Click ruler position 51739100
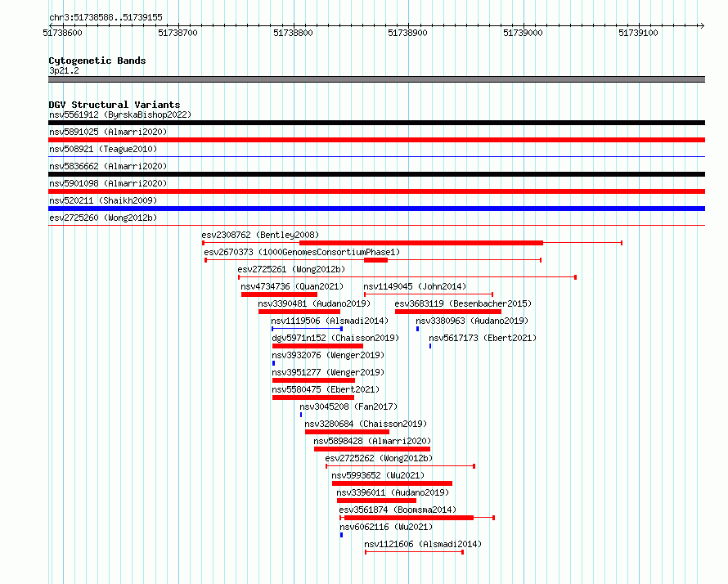Viewport: 728px width, 584px height. pyautogui.click(x=638, y=33)
